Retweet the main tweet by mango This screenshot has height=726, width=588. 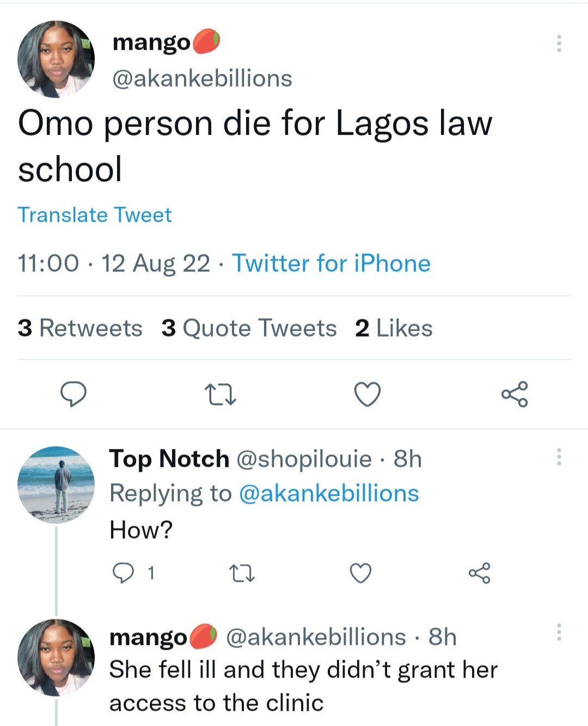point(220,394)
